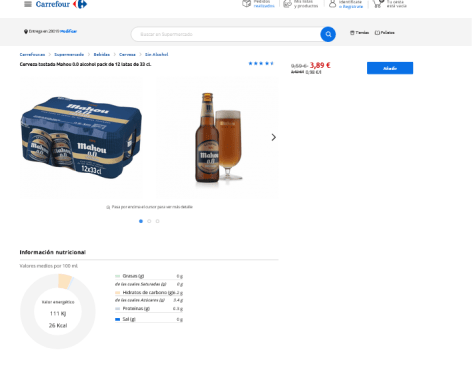
Task: Click the product title Cerveza tostada Mahou
Action: [x=85, y=64]
